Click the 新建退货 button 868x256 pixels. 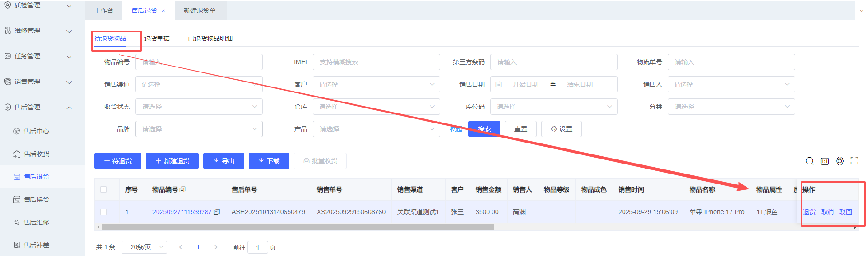pos(172,161)
